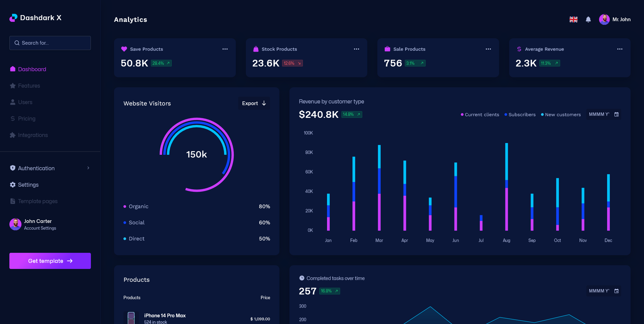644x324 pixels.
Task: Click the Export button for Website Visitors
Action: 254,103
